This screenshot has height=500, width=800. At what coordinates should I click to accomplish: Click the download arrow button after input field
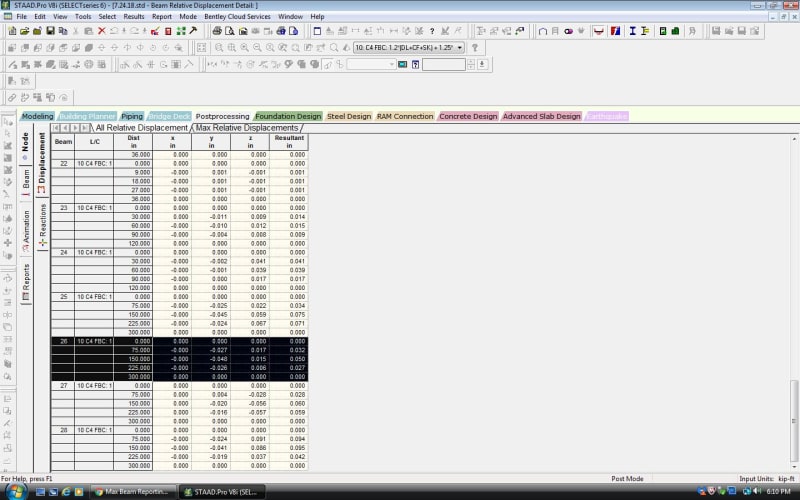point(482,65)
